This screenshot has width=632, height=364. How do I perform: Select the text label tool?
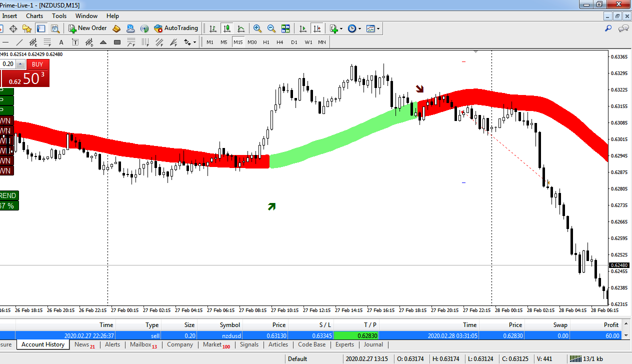75,42
